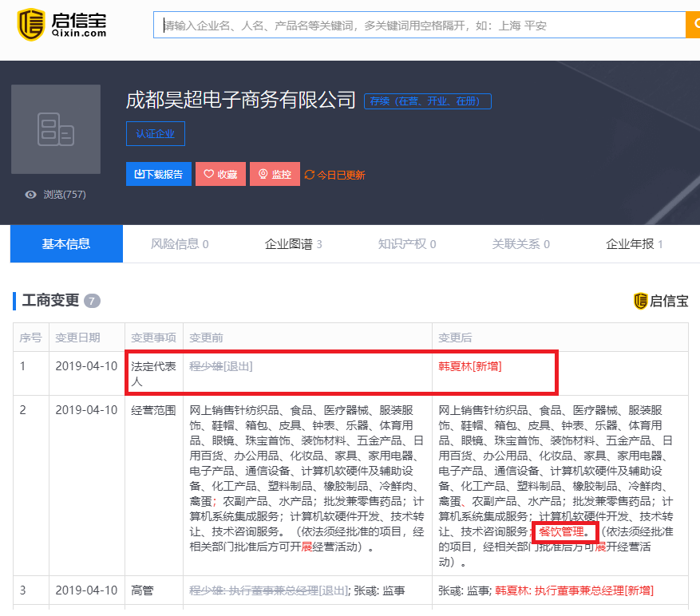Click the 法定代表人 cell
Screen dimensions: 700x616
153,373
